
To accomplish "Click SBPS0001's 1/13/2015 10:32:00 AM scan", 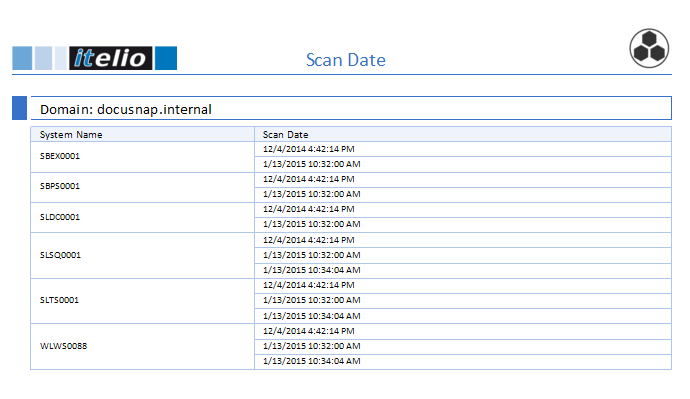I will point(312,194).
